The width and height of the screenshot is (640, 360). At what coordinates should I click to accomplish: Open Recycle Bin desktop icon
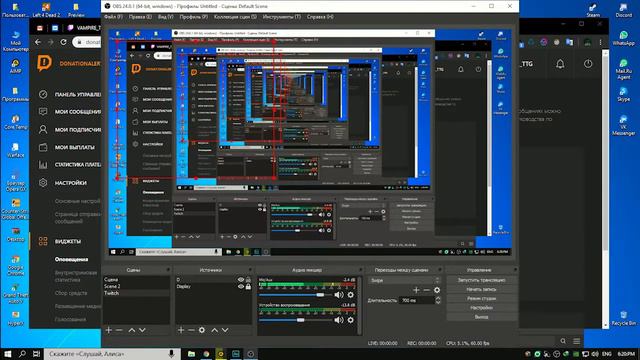pyautogui.click(x=623, y=318)
